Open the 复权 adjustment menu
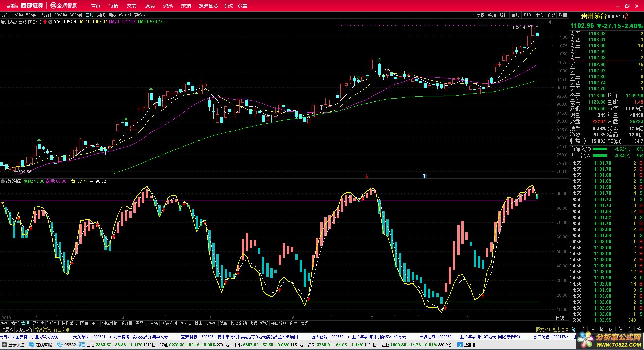This screenshot has width=644, height=350. tap(480, 15)
